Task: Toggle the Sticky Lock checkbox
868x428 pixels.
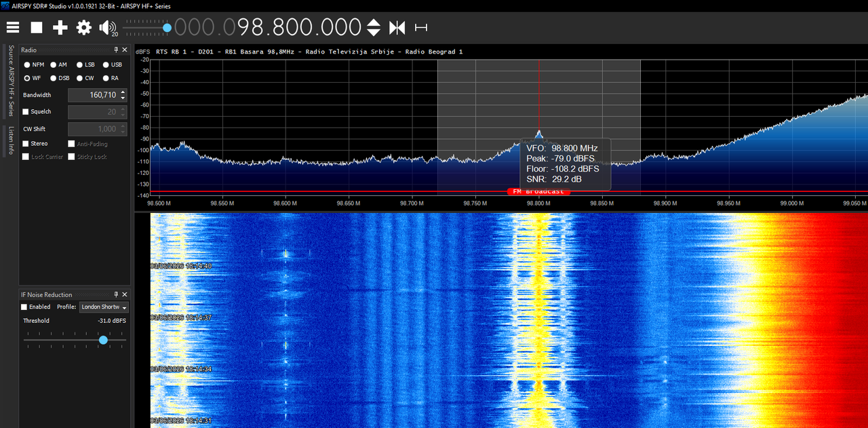Action: (71, 157)
